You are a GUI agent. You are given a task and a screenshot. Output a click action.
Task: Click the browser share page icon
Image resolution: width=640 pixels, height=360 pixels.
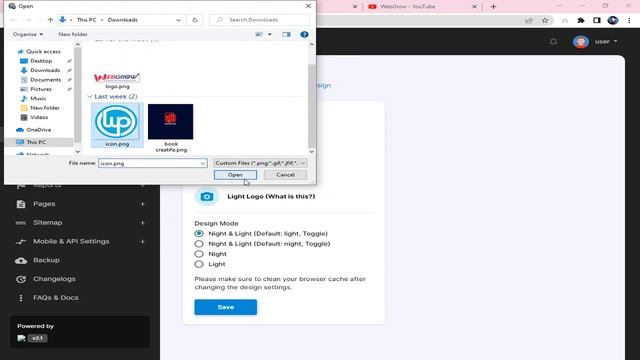pos(529,20)
